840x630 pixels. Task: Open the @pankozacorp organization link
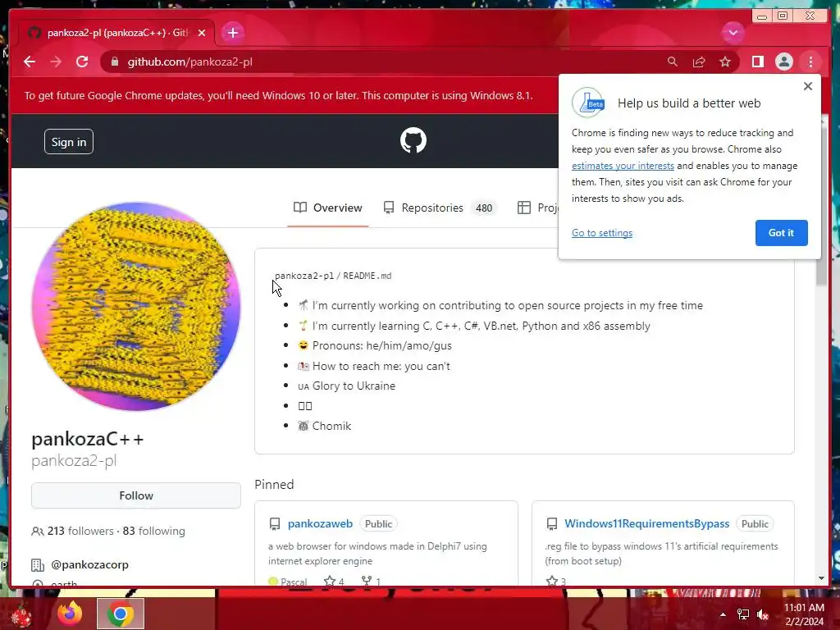(89, 564)
